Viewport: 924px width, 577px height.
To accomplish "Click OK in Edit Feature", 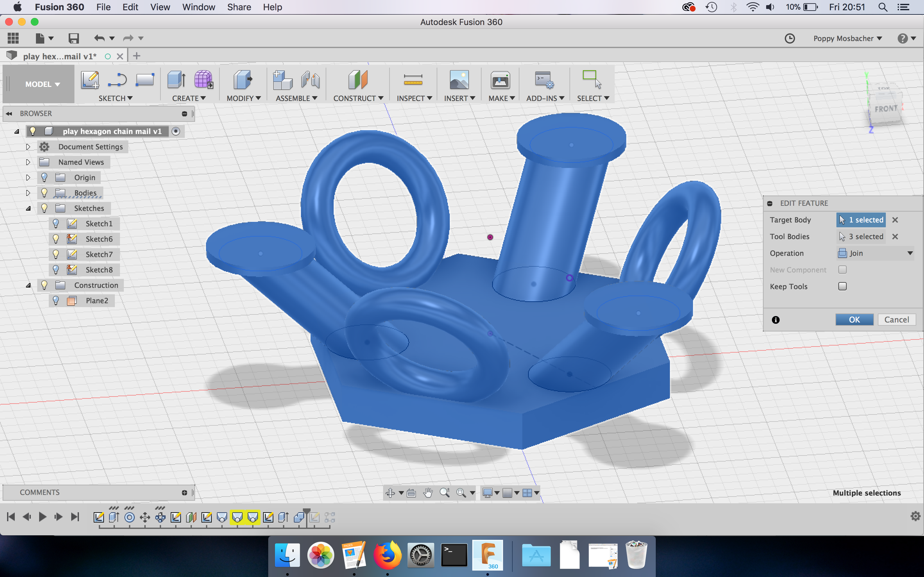I will coord(854,320).
